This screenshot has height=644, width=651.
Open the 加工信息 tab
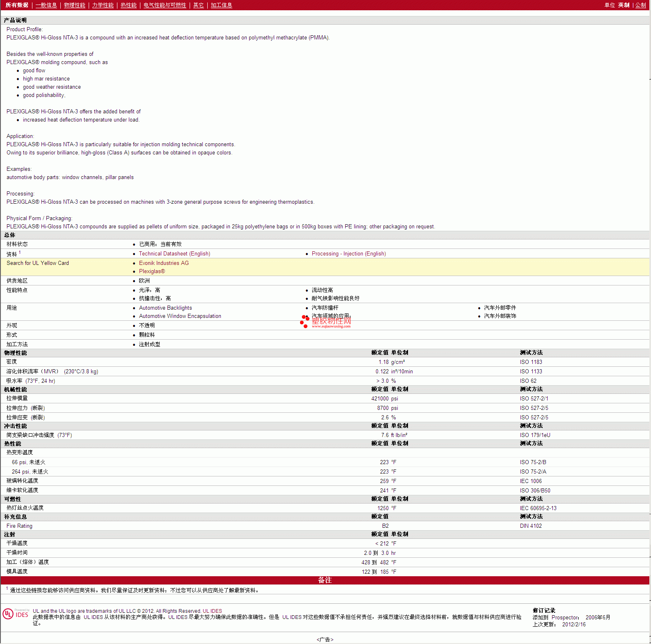[221, 5]
